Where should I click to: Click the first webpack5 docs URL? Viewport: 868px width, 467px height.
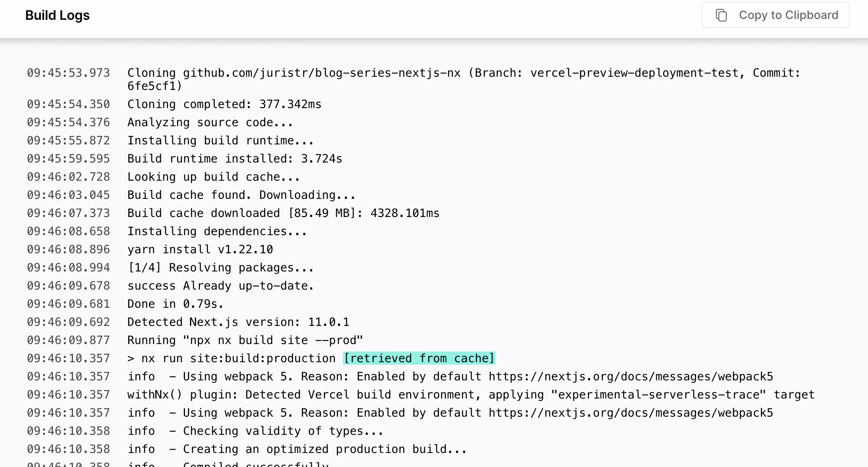[631, 376]
